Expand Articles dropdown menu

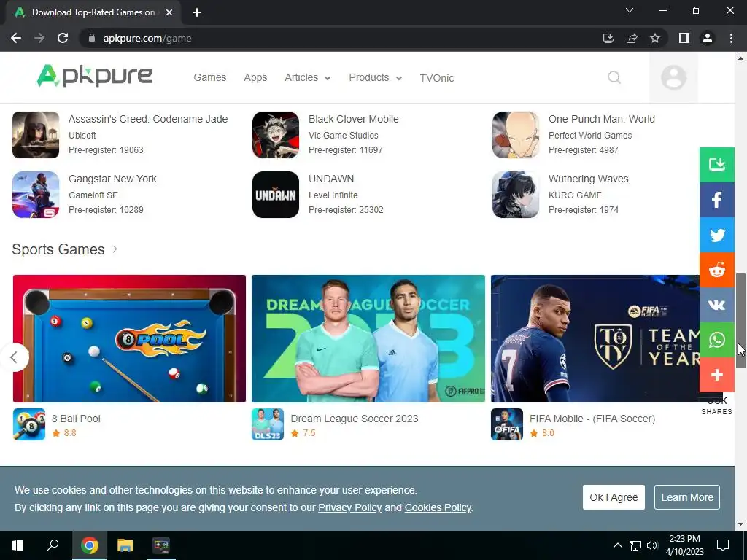(307, 77)
